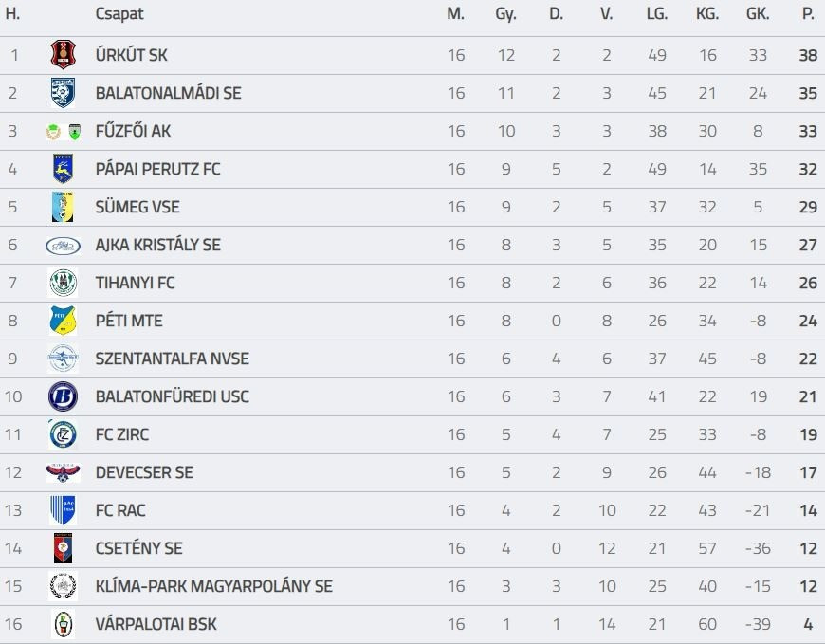Click the FC Zirc round logo
Image resolution: width=825 pixels, height=644 pixels.
63,434
